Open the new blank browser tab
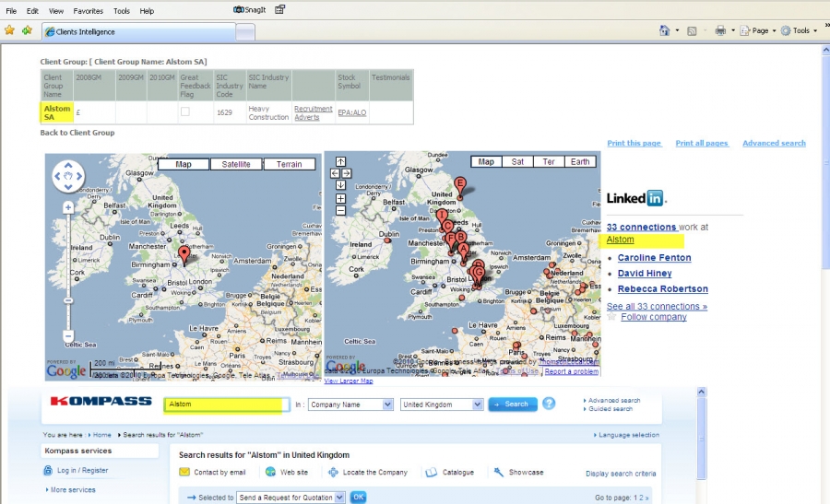830x504 pixels. click(x=245, y=33)
